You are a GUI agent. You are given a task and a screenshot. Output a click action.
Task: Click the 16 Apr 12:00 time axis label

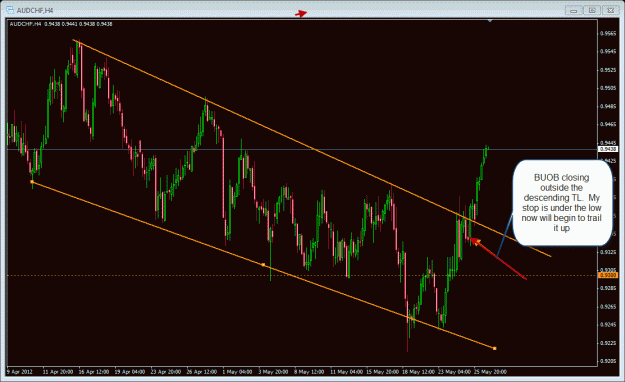coord(94,372)
